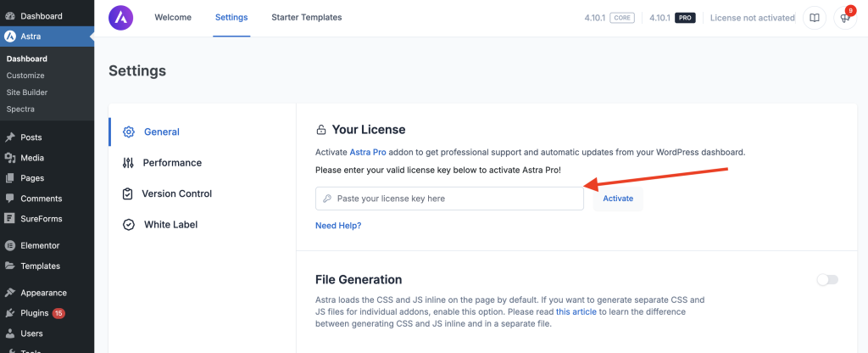Click the Performance sliders icon
The image size is (868, 353).
(128, 163)
